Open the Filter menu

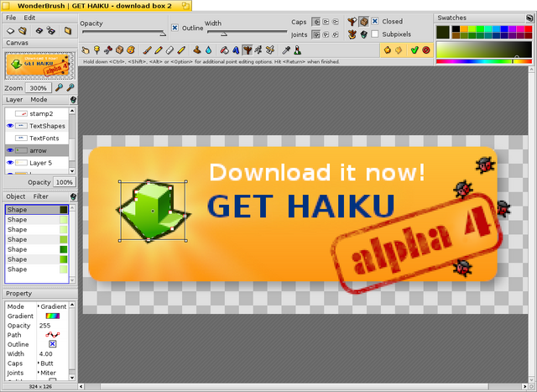point(40,196)
